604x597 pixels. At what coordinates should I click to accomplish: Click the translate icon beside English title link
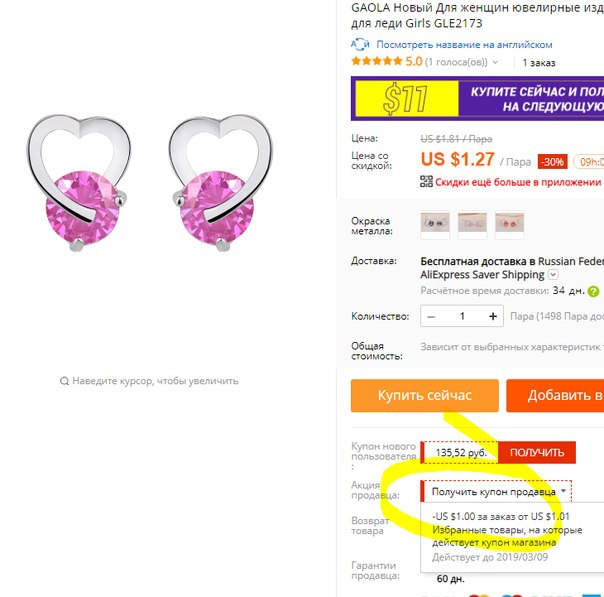pos(360,44)
